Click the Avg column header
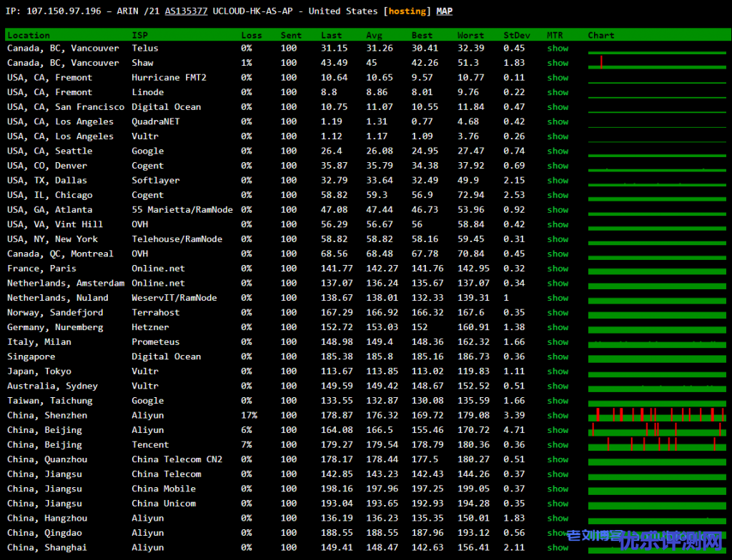 pyautogui.click(x=375, y=35)
